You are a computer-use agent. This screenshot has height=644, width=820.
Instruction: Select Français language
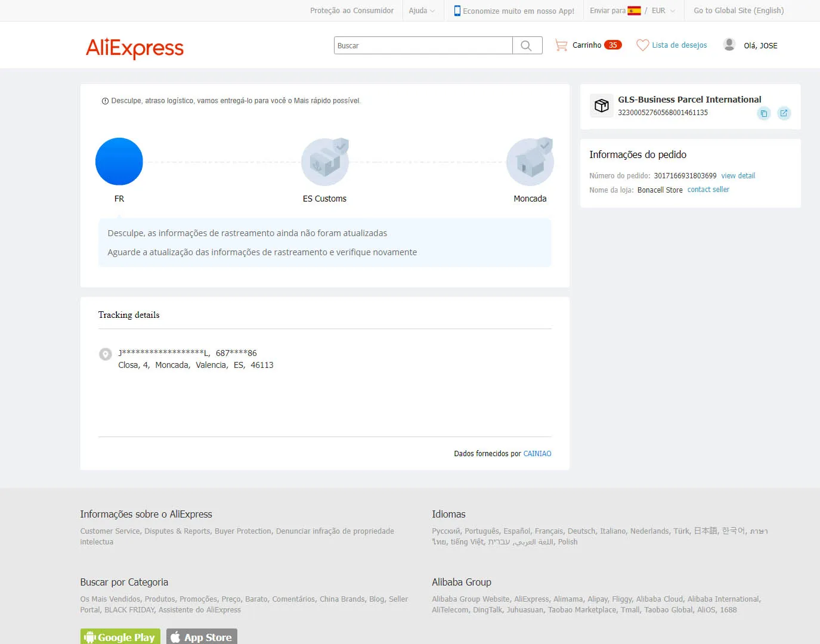(x=549, y=531)
